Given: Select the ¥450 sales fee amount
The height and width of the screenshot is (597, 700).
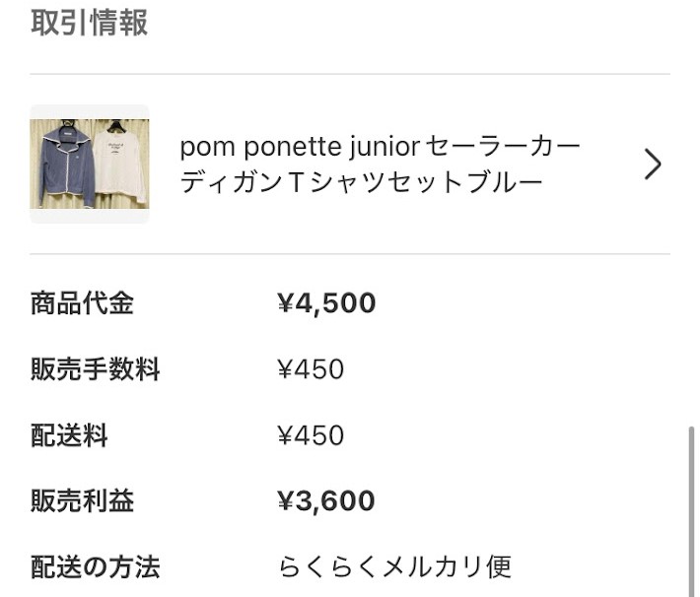Looking at the screenshot, I should coord(311,369).
